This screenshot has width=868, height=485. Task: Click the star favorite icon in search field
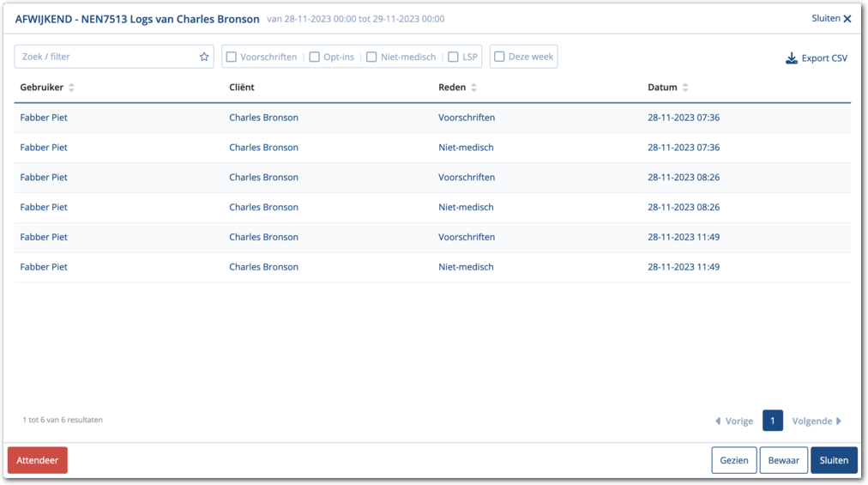(x=204, y=58)
